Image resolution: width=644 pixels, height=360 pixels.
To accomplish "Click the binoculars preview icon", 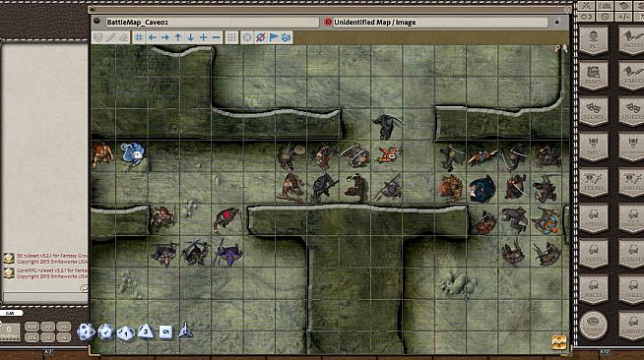I will [287, 37].
